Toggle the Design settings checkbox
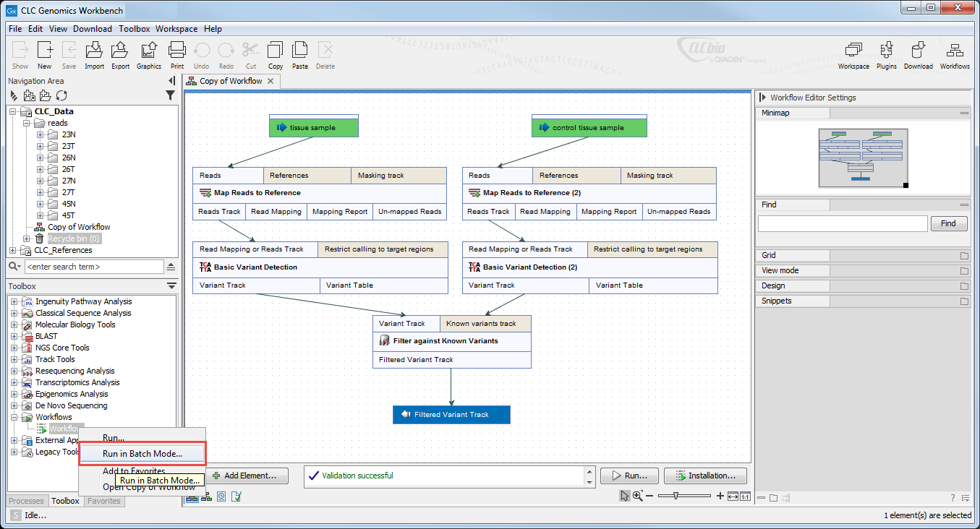The width and height of the screenshot is (980, 529). 965,285
